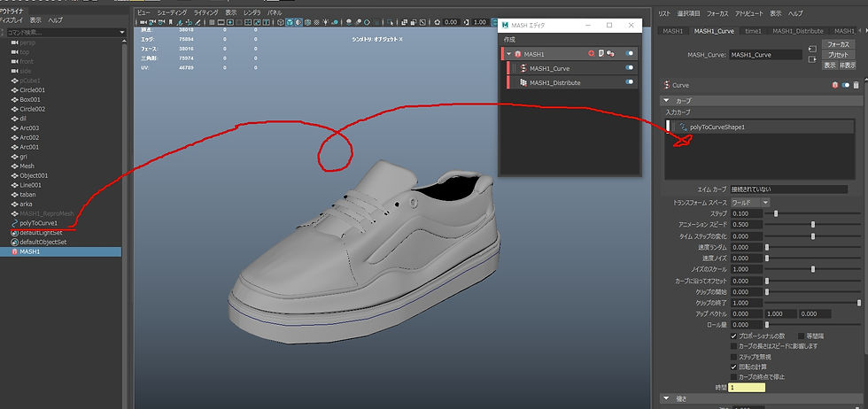The width and height of the screenshot is (868, 409).
Task: Click the MASH1 icon in the outliner
Action: click(14, 251)
